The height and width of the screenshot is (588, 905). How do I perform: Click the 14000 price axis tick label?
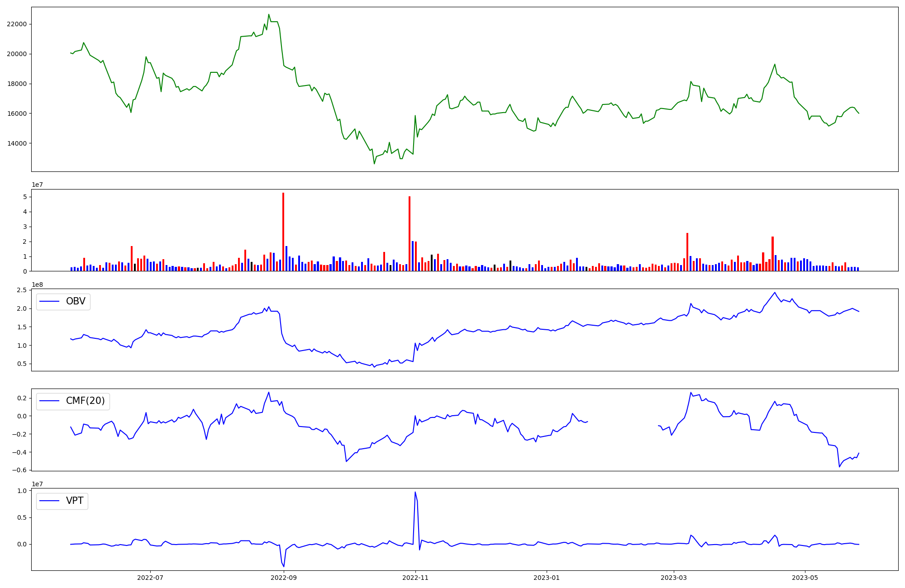[x=17, y=143]
